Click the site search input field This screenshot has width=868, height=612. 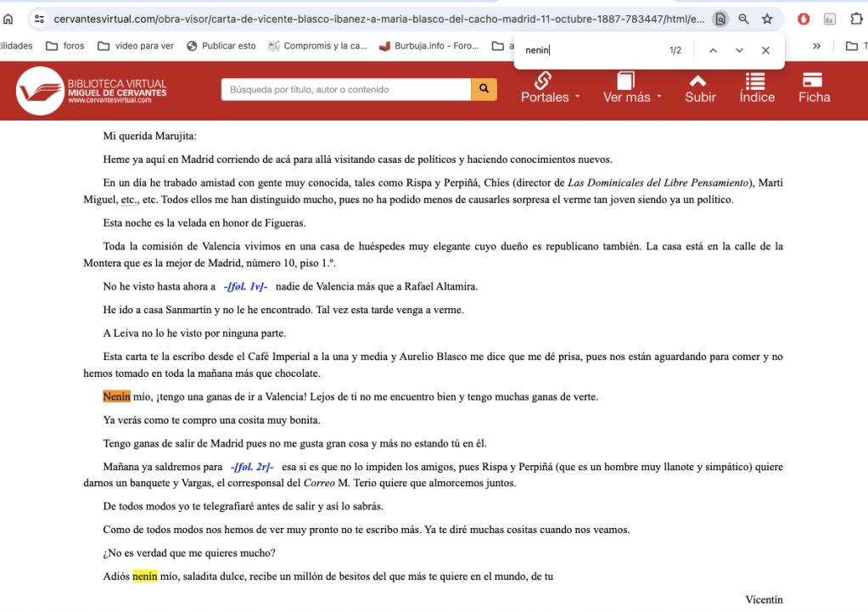(345, 89)
